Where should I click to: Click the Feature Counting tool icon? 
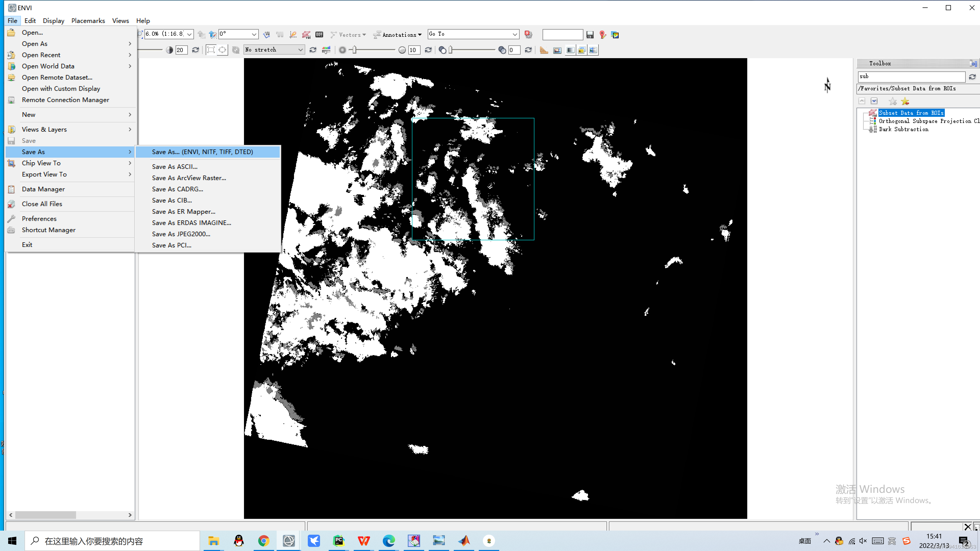pos(319,35)
